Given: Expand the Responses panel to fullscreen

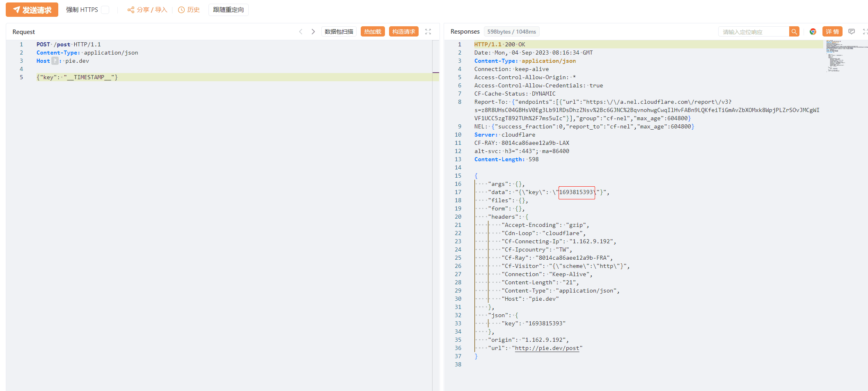Looking at the screenshot, I should 865,32.
